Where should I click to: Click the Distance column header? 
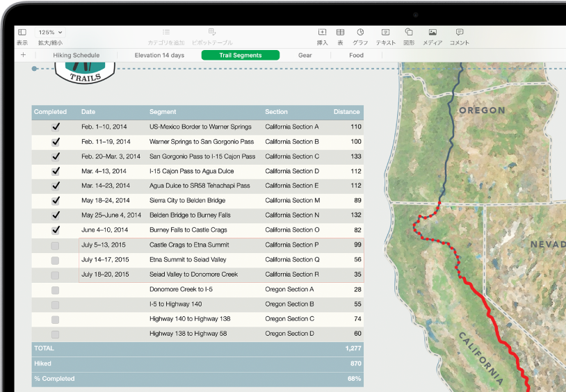pyautogui.click(x=346, y=112)
